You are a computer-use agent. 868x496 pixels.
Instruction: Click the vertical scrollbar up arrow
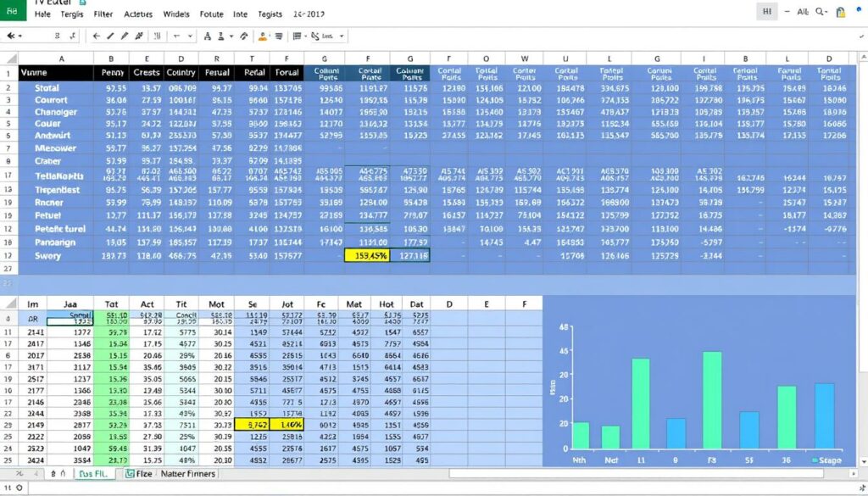point(863,57)
